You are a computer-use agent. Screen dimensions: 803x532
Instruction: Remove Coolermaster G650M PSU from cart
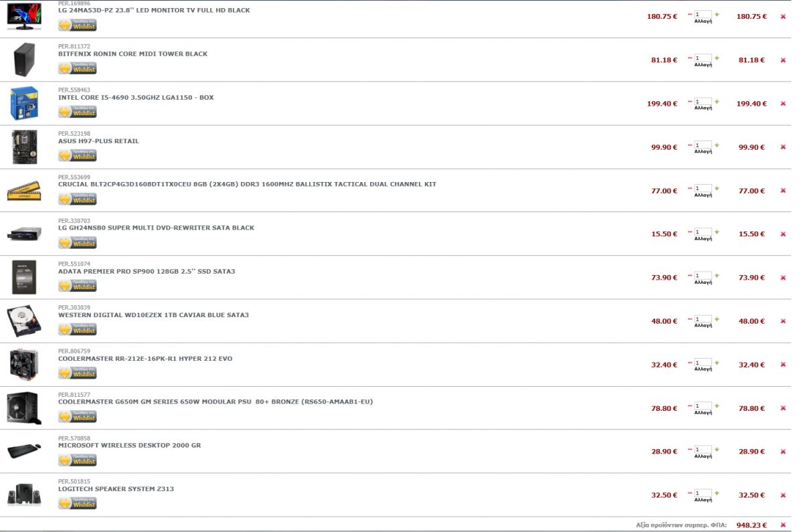[783, 408]
